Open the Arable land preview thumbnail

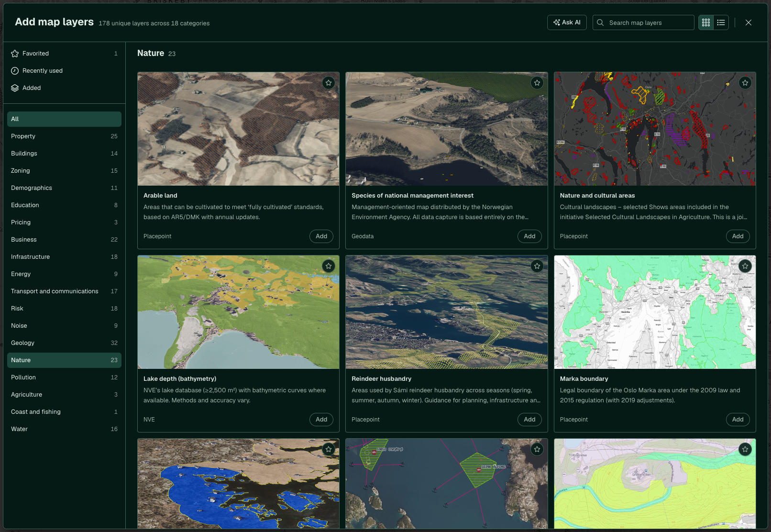[238, 129]
